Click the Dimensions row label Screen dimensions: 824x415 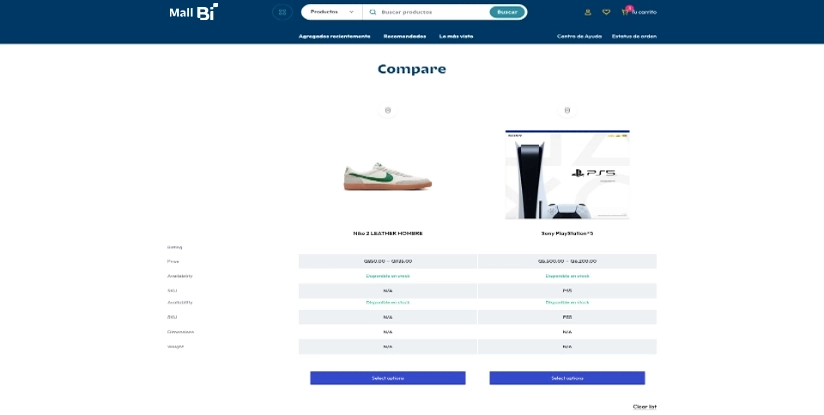[180, 332]
